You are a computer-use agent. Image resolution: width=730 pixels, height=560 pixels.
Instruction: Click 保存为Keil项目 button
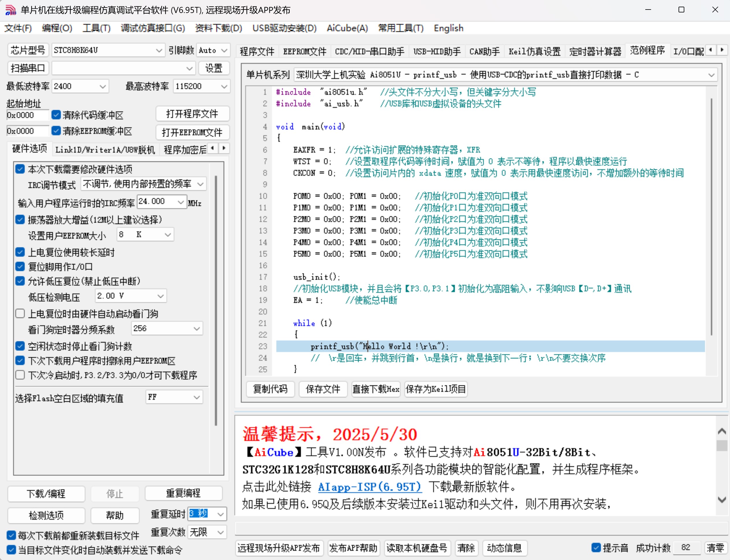coord(435,389)
